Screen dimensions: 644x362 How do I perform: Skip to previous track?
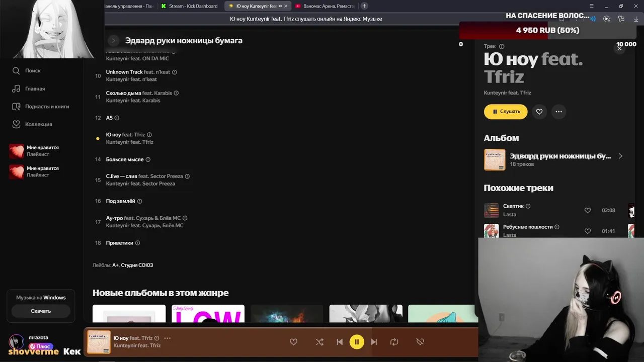pyautogui.click(x=340, y=342)
